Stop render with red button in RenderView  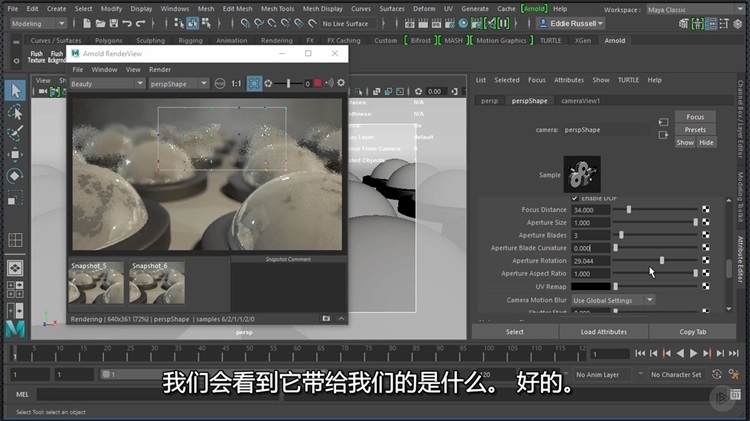(318, 83)
